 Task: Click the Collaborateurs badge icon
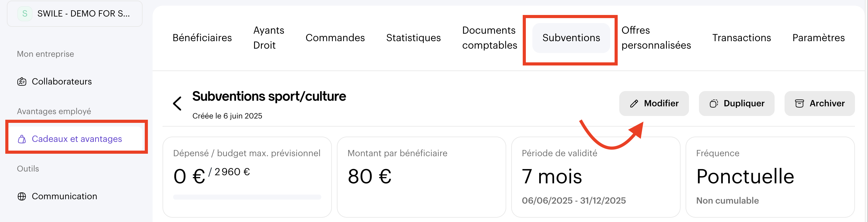click(x=22, y=82)
